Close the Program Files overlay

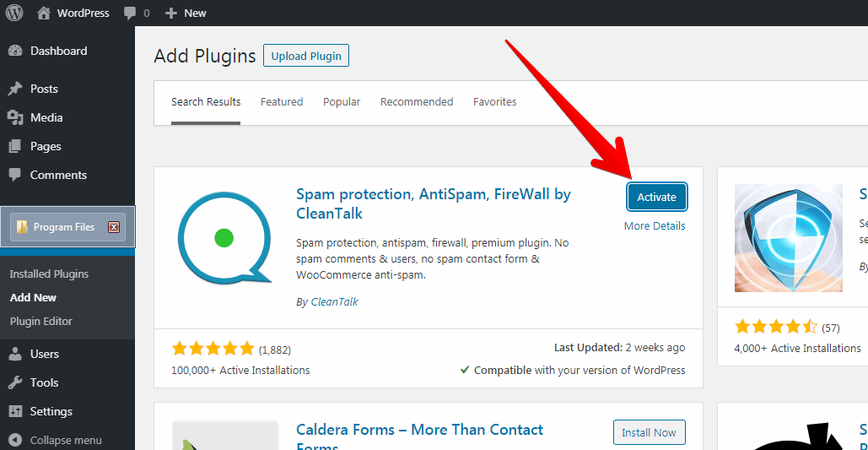point(114,227)
